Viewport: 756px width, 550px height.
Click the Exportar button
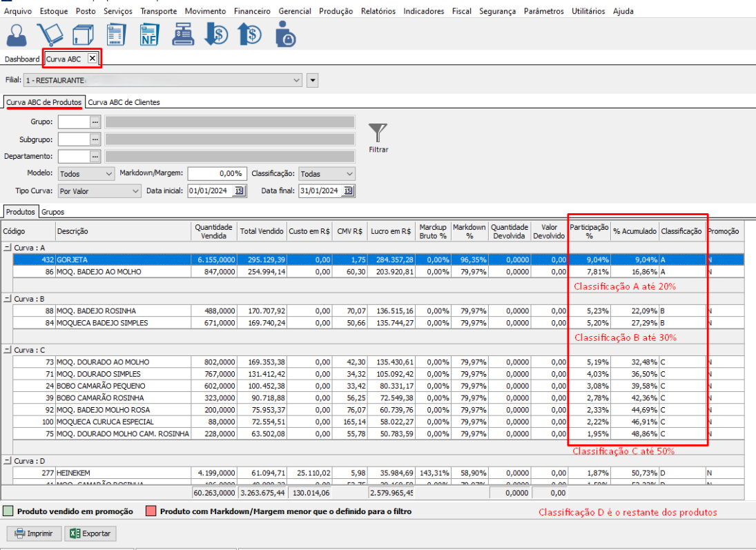pyautogui.click(x=90, y=533)
